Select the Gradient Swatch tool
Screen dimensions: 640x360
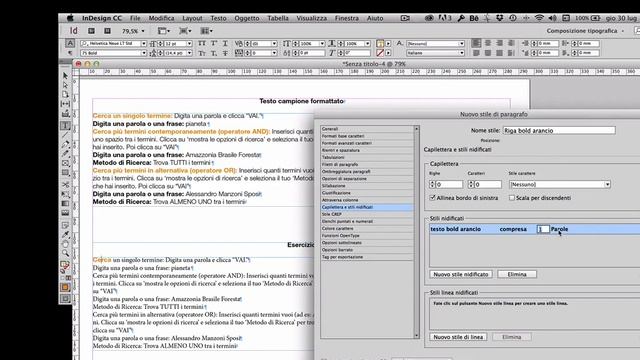tap(65, 204)
